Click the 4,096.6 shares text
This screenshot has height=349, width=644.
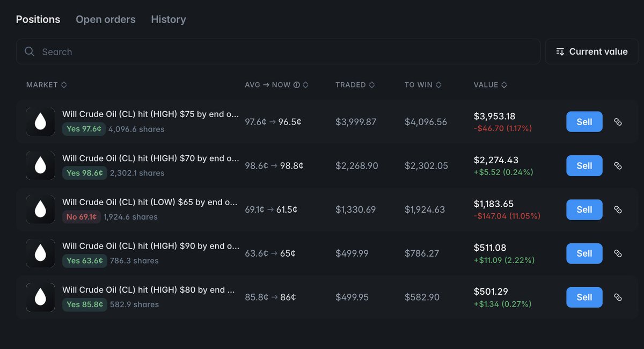[136, 129]
